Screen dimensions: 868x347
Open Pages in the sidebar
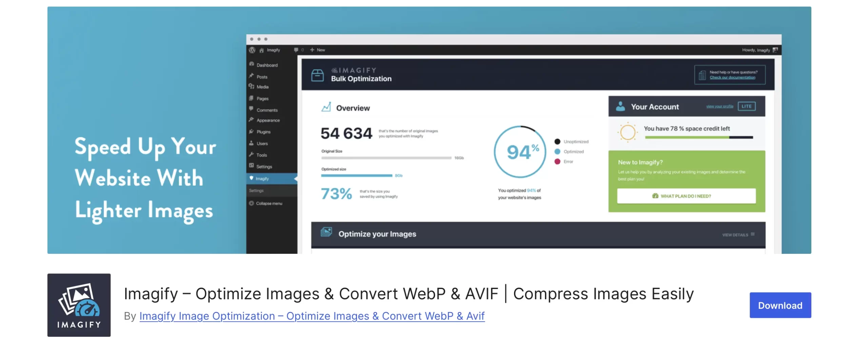point(262,99)
